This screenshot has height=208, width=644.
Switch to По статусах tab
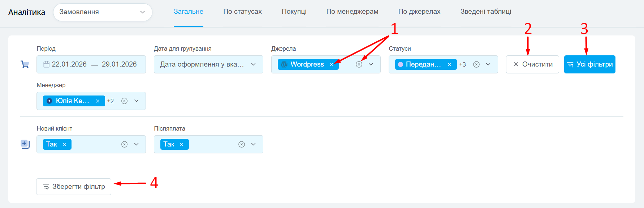(242, 12)
